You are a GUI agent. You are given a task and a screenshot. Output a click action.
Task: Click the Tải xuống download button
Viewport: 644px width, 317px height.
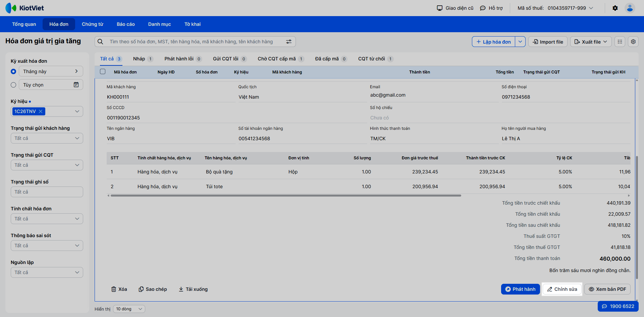tap(193, 289)
